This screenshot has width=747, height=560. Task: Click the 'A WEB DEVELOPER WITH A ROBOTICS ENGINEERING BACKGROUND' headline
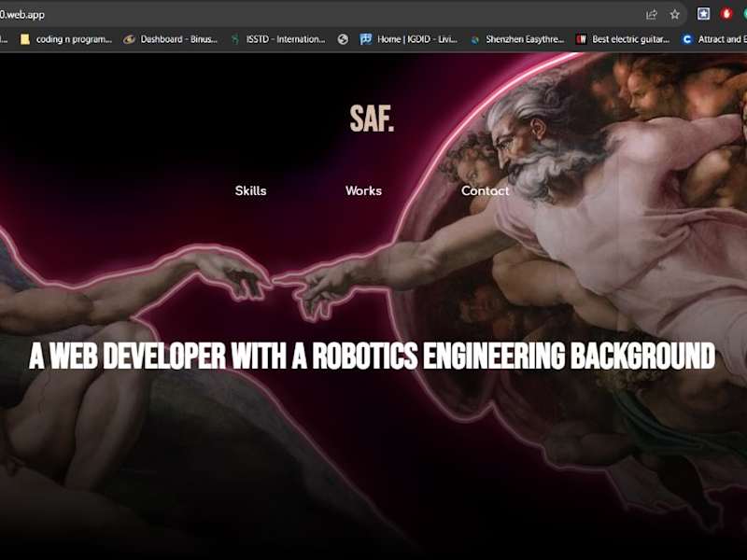372,356
